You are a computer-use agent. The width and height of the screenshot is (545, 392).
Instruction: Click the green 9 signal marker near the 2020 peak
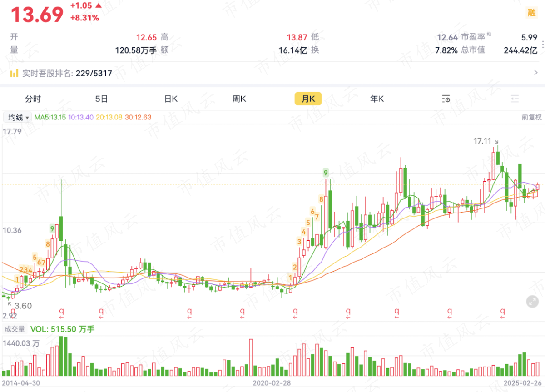326,173
